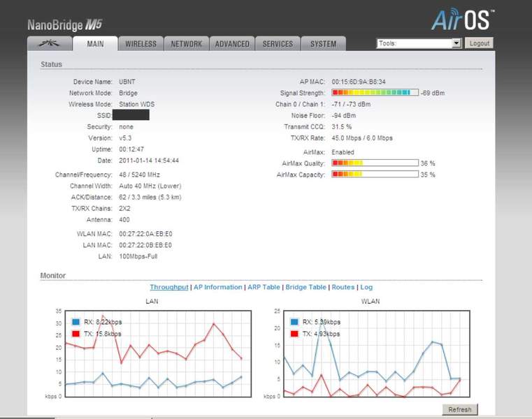
Task: Switch to the WIRELESS tab
Action: (141, 44)
